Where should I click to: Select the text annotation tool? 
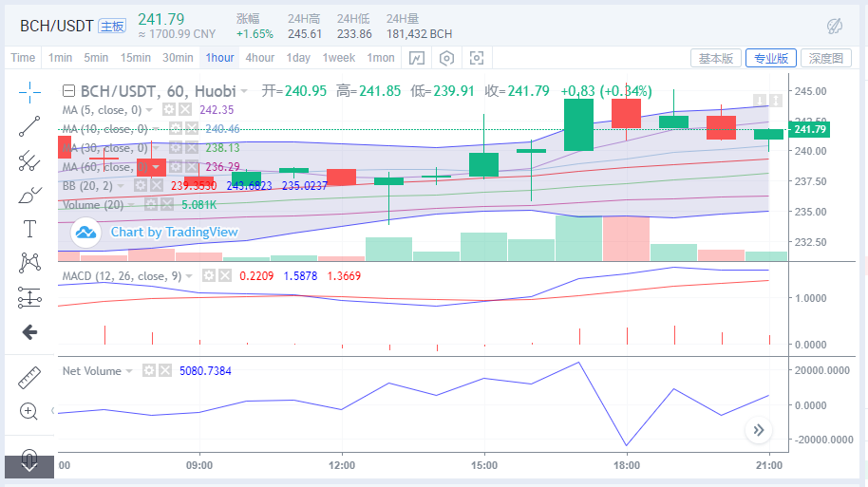(x=29, y=229)
